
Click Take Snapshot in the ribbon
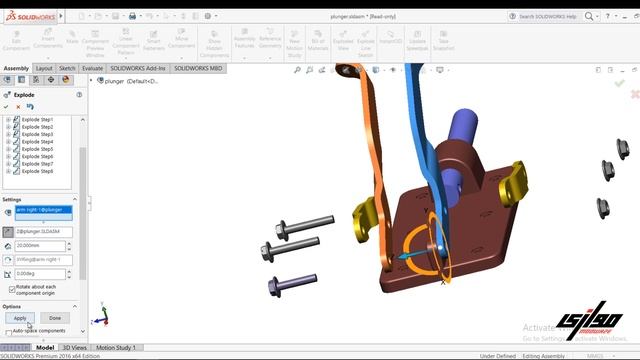point(443,41)
